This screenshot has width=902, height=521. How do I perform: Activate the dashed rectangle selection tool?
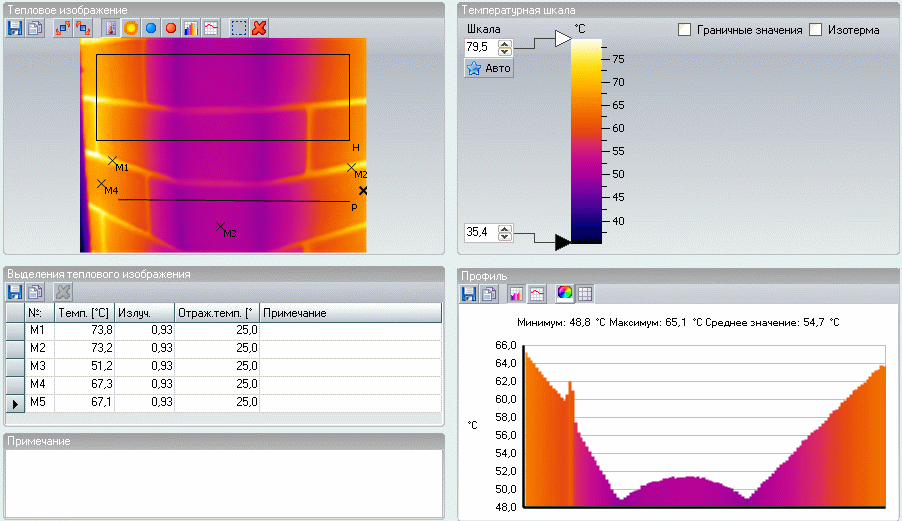pos(238,28)
